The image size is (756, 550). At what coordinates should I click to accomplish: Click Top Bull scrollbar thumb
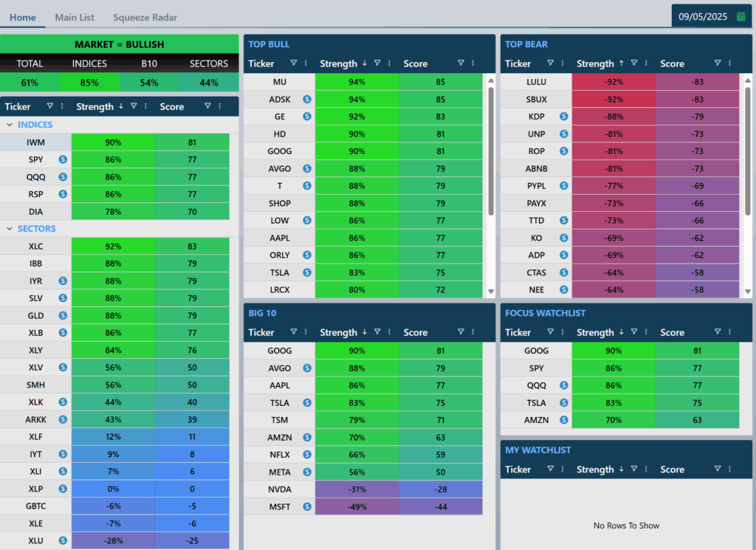tap(491, 151)
